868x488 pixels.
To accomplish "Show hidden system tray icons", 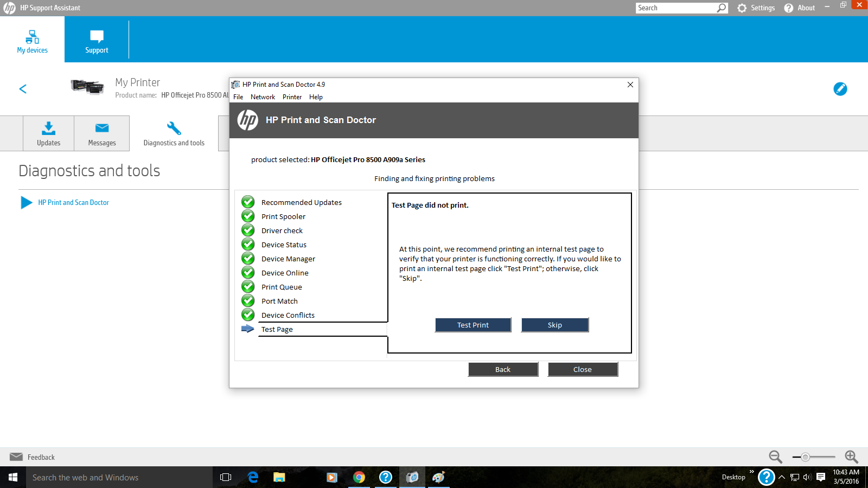I will (782, 477).
